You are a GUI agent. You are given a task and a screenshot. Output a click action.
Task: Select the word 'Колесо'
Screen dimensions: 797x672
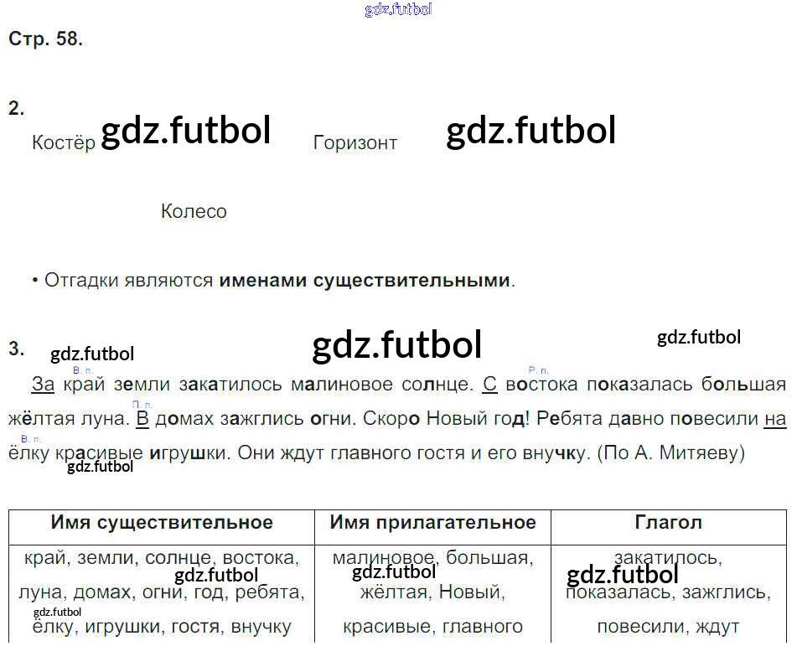[194, 211]
